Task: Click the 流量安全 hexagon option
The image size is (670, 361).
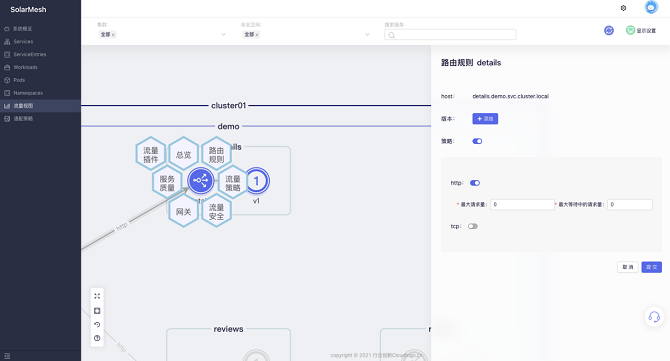Action: click(216, 211)
